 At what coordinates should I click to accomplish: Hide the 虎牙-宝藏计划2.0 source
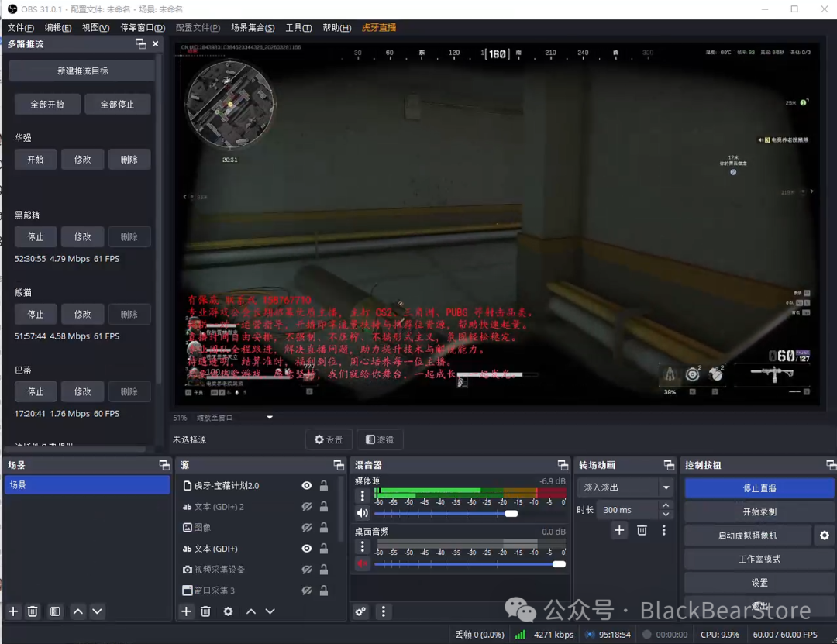tap(307, 486)
